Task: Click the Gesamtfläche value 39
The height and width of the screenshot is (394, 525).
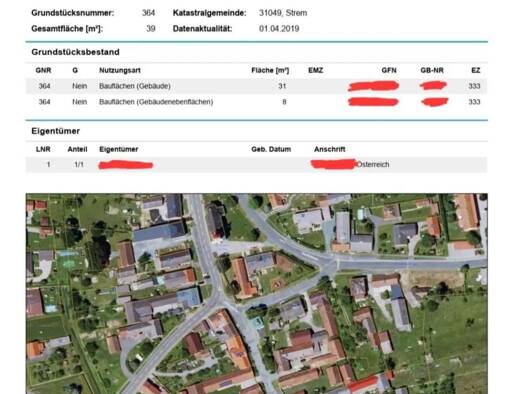Action: 151,29
